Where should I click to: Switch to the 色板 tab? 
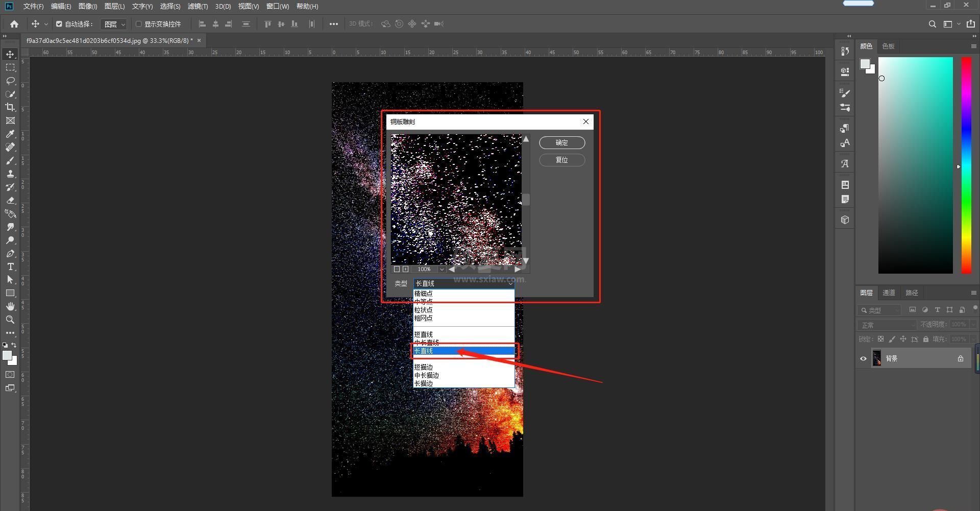[888, 46]
